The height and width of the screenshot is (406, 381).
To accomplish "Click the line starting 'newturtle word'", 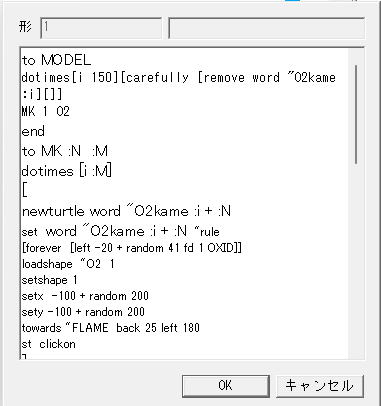I will [x=126, y=211].
